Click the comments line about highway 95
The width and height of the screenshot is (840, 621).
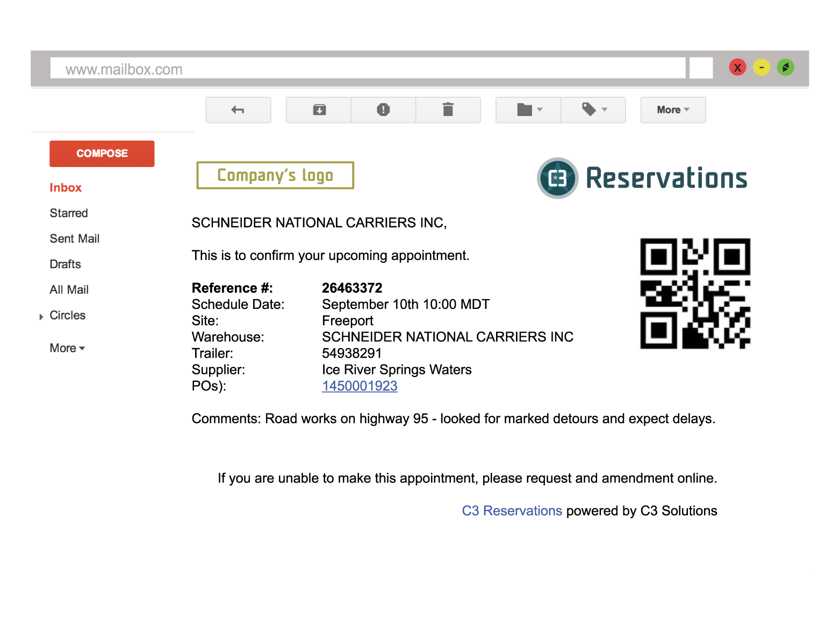454,418
